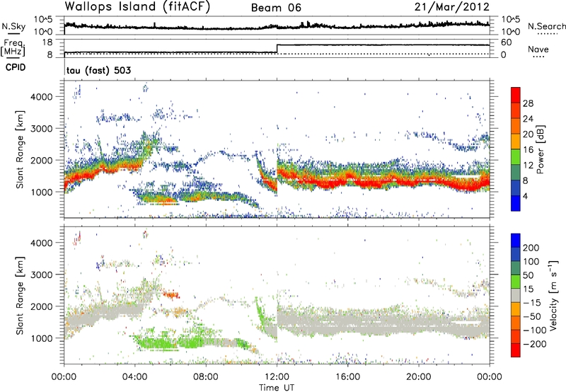This screenshot has height=392, width=566.
Task: Click the 'Nave' legend label
Action: click(538, 49)
